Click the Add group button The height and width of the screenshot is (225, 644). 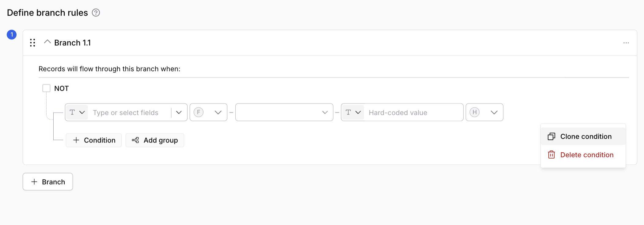155,140
